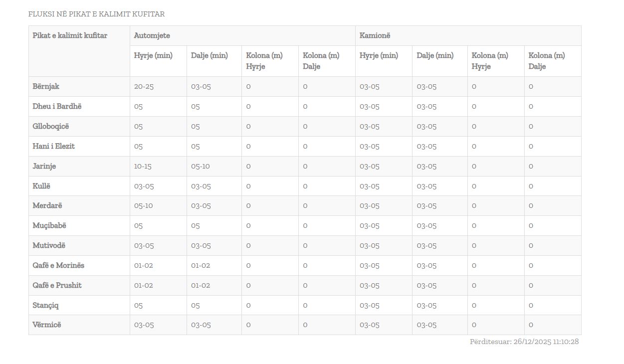This screenshot has width=624, height=364.
Task: Click Jarinje's vehicle entry time "10-15"
Action: 143,167
